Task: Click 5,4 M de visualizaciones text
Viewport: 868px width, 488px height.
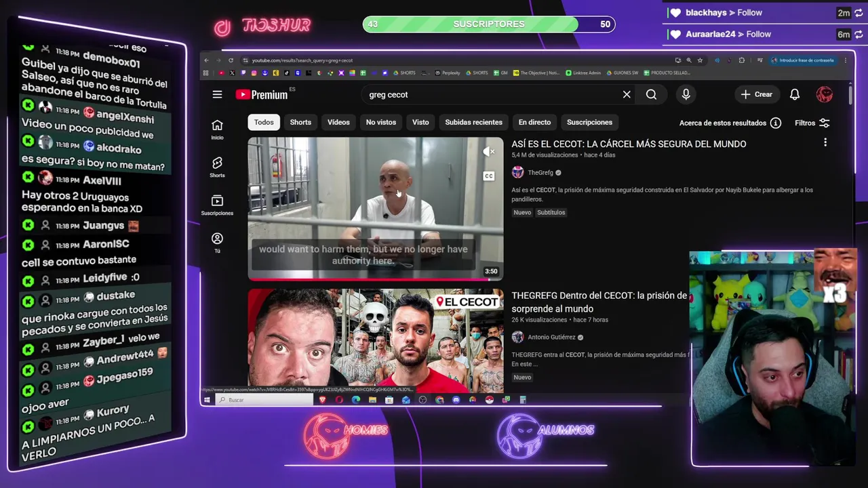Action: click(545, 155)
